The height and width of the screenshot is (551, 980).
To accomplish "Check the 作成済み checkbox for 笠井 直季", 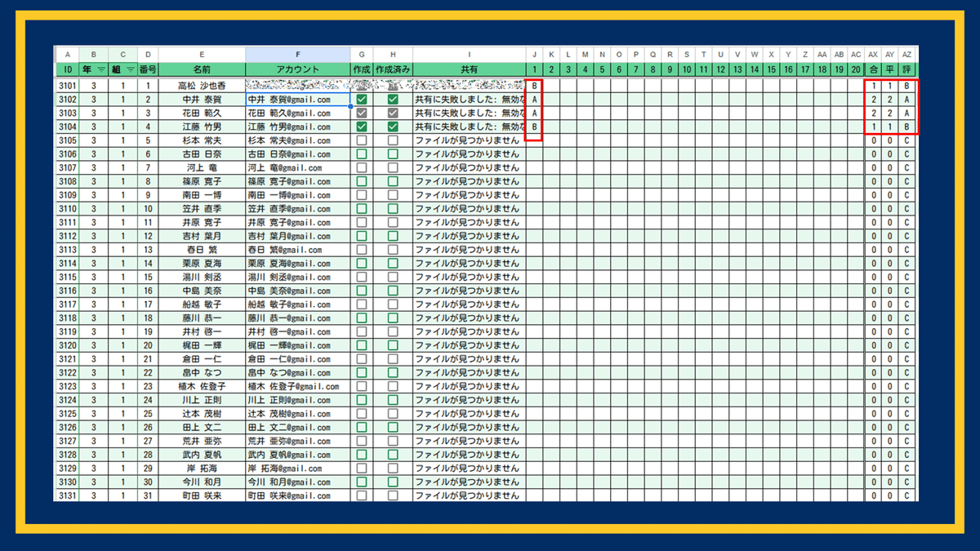I will click(x=393, y=209).
